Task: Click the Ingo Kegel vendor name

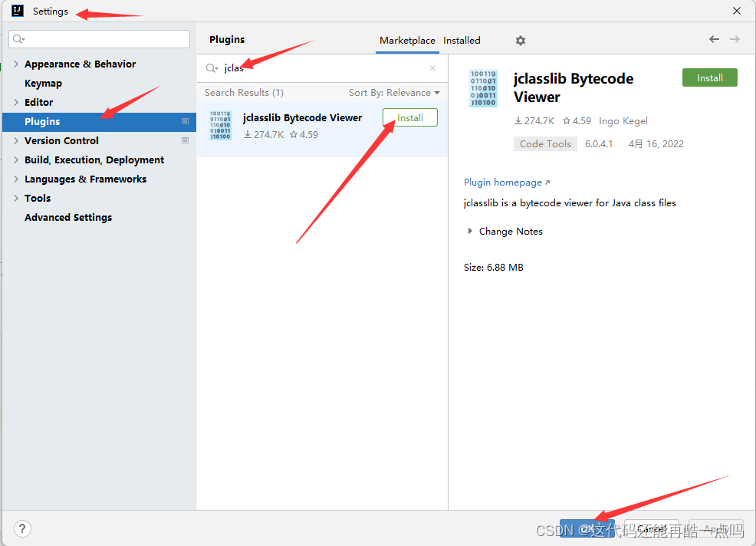Action: (623, 121)
